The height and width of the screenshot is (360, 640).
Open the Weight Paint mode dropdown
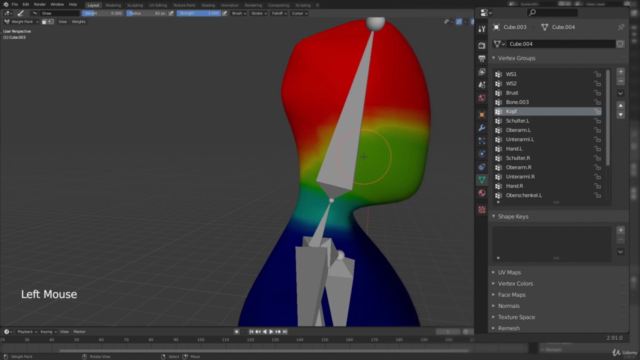point(21,22)
